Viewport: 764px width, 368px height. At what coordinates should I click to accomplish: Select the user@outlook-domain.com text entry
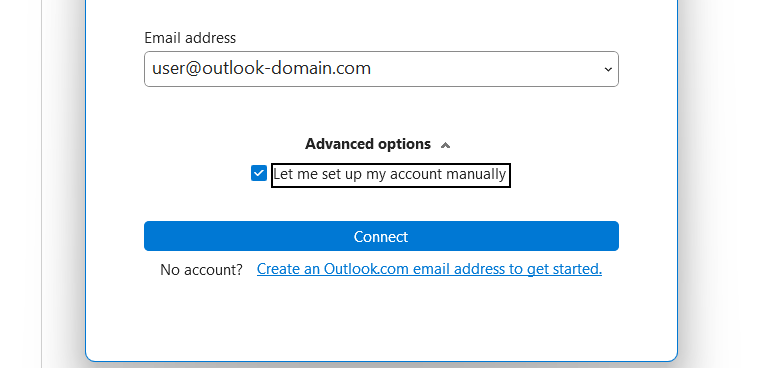pyautogui.click(x=262, y=68)
